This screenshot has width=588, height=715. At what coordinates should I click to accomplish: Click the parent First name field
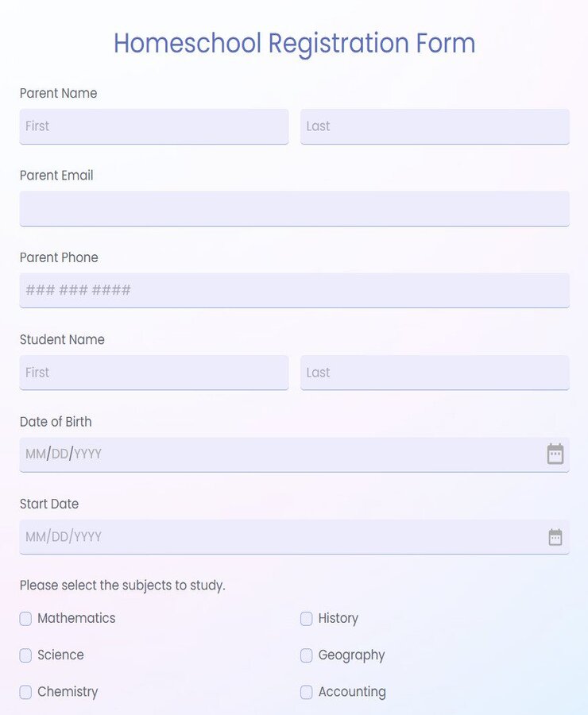click(153, 126)
